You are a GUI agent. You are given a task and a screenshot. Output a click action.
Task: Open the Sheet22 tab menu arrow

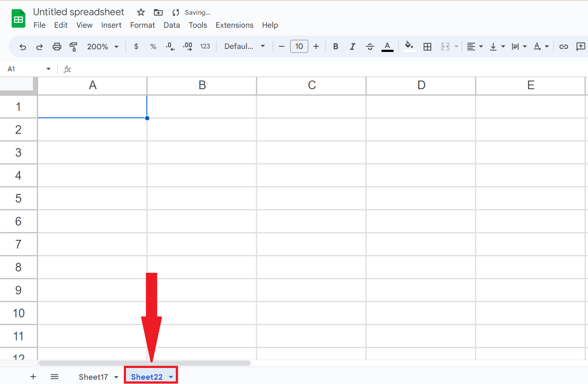click(170, 376)
